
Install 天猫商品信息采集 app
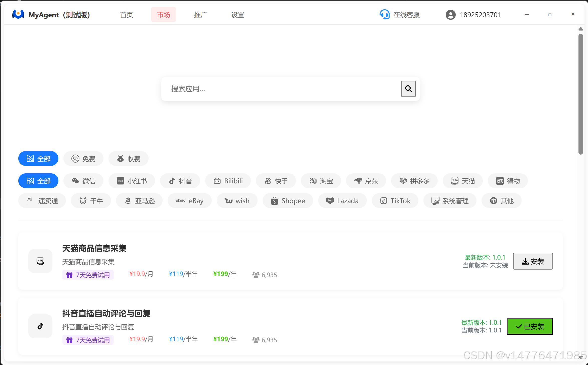coord(533,261)
